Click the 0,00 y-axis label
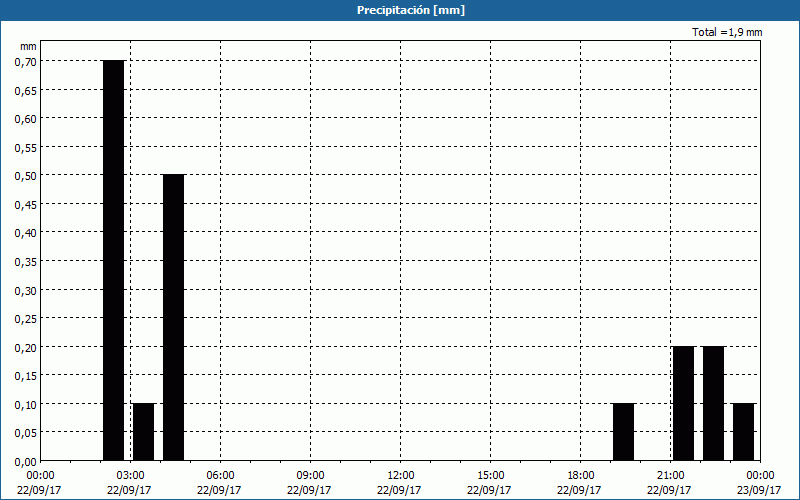The width and height of the screenshot is (800, 500). [28, 462]
